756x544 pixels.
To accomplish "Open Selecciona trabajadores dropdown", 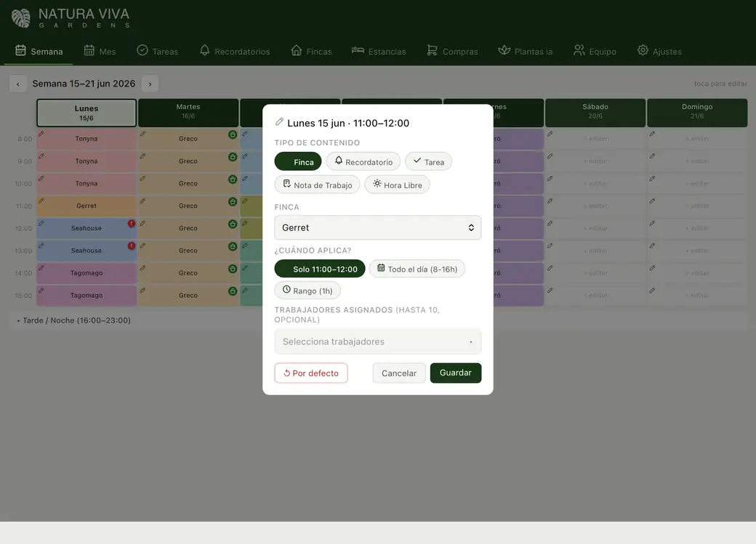I will coord(377,341).
